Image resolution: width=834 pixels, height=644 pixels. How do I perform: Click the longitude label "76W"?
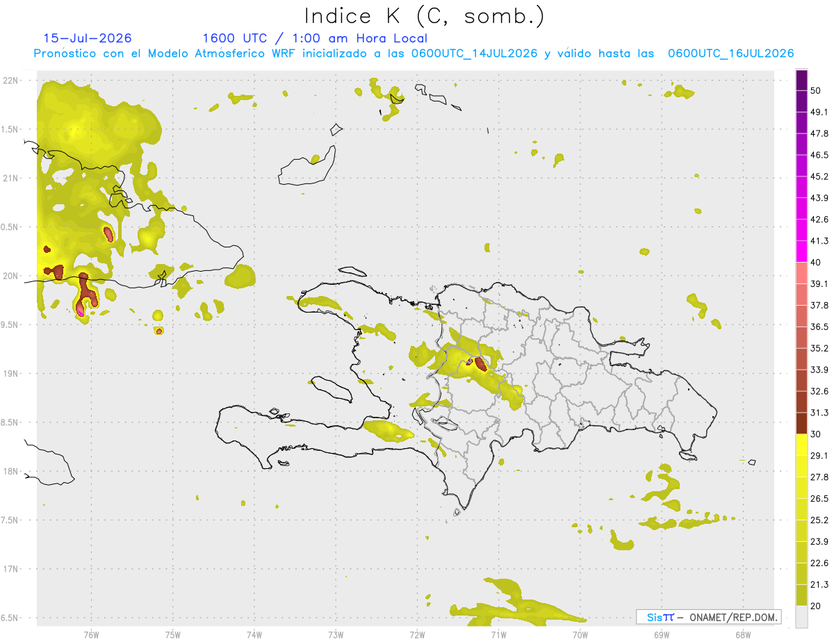[91, 634]
